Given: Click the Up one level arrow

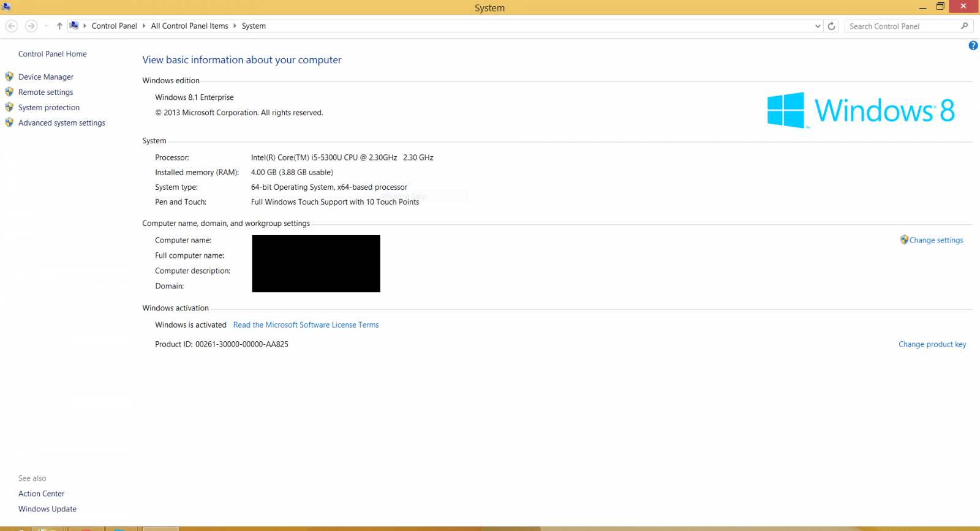Looking at the screenshot, I should [x=59, y=26].
